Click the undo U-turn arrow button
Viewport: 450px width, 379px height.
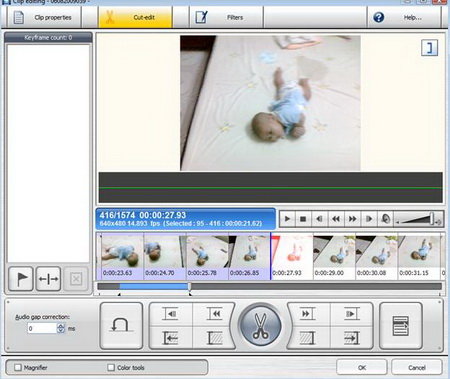(x=121, y=325)
